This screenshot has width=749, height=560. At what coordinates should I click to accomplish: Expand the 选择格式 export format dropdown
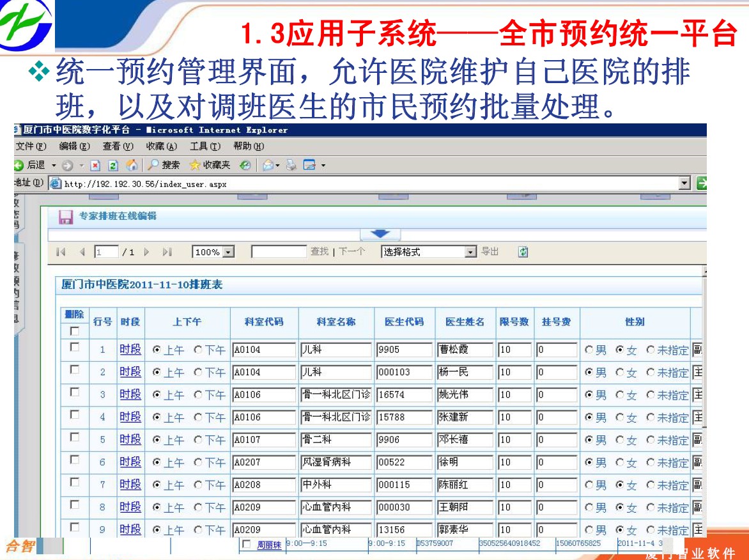471,253
